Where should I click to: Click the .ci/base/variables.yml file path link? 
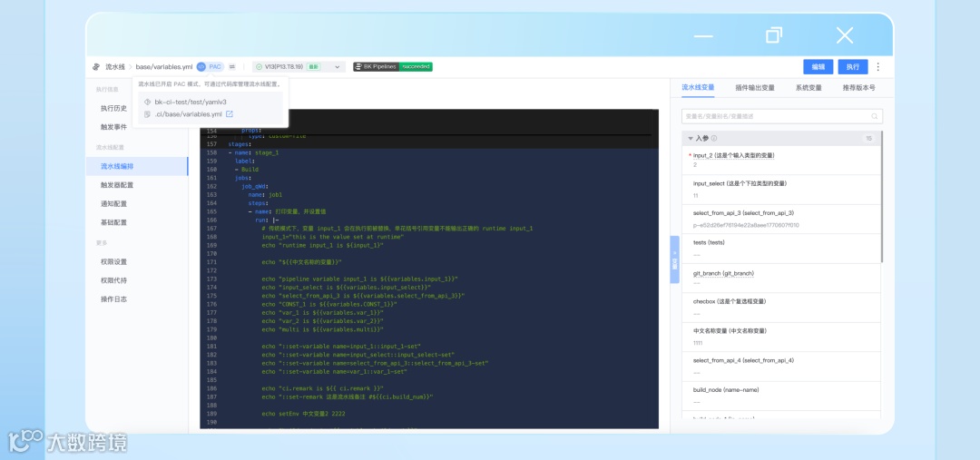pyautogui.click(x=188, y=114)
